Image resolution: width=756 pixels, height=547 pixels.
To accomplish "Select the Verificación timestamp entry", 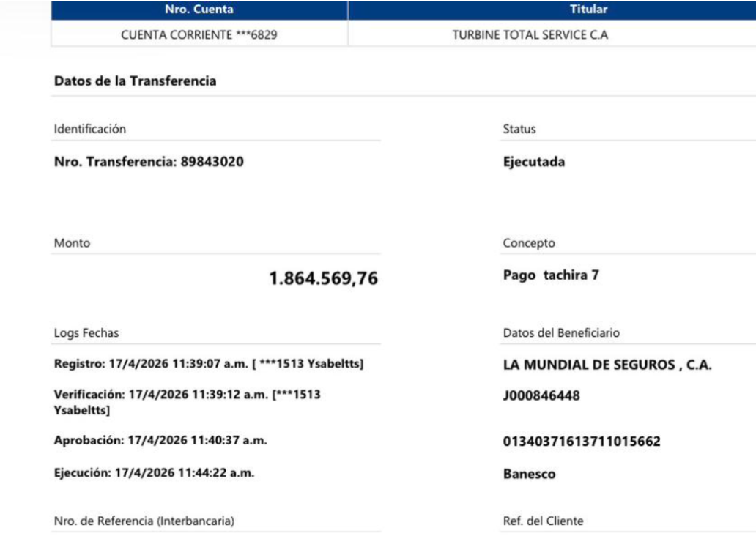I will point(187,402).
